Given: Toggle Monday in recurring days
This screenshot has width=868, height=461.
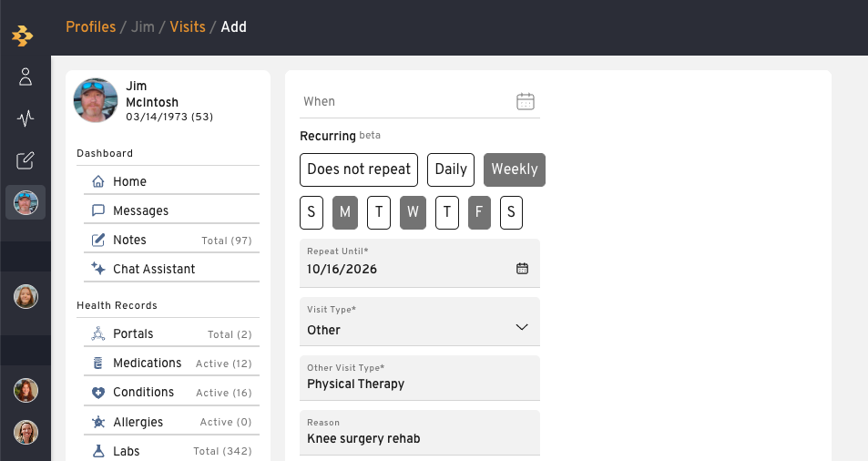Looking at the screenshot, I should coord(345,212).
